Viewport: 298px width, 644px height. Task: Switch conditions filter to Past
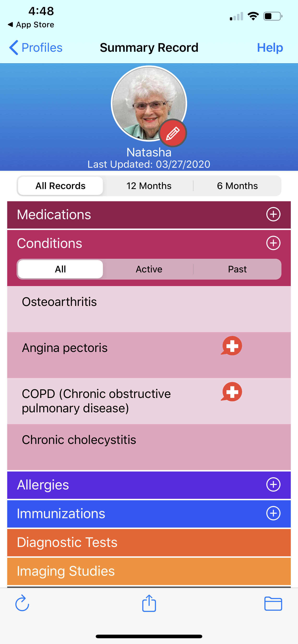coord(237,269)
